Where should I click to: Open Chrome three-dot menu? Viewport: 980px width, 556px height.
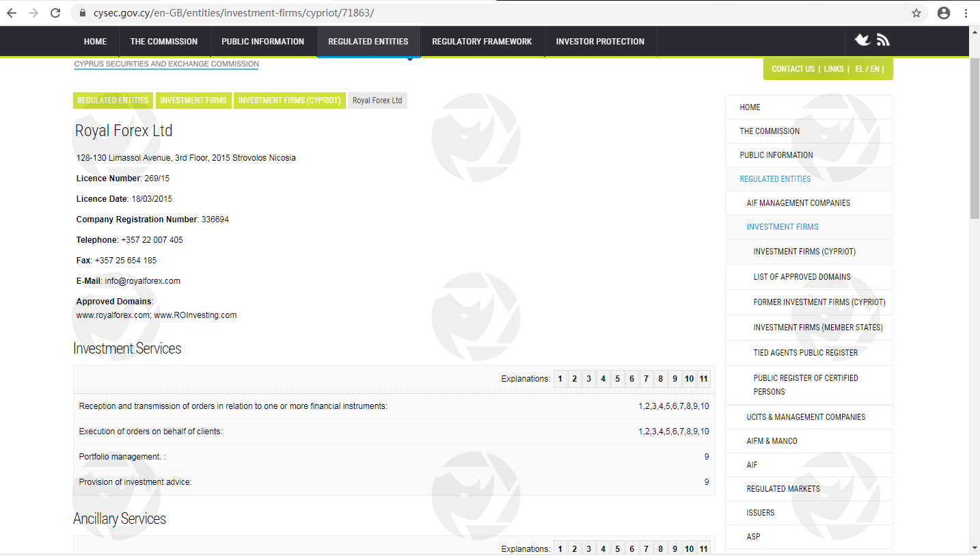[966, 13]
